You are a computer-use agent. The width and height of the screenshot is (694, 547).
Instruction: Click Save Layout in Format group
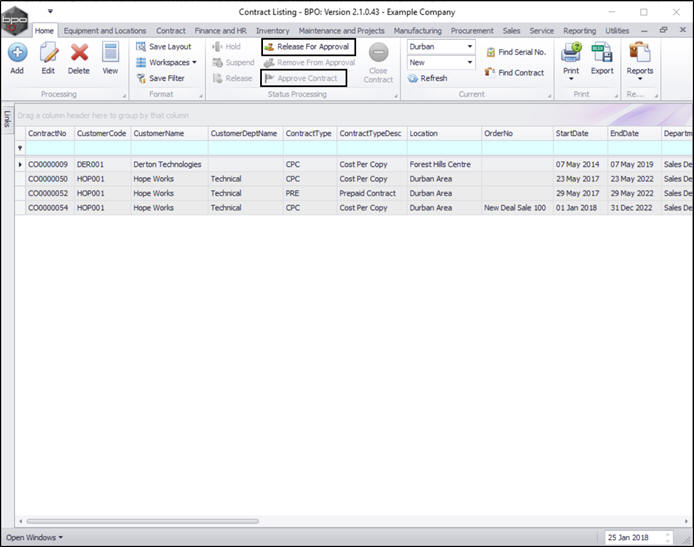[164, 46]
